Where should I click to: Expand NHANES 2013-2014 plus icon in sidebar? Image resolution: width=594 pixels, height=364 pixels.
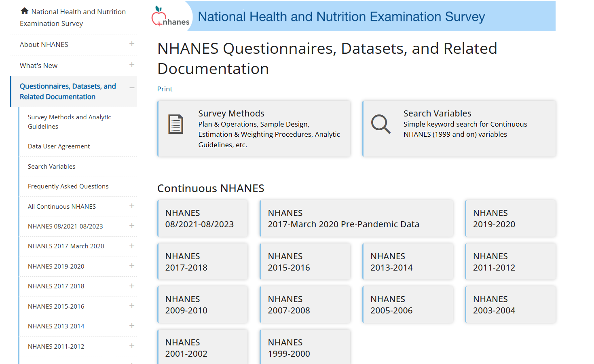[132, 326]
